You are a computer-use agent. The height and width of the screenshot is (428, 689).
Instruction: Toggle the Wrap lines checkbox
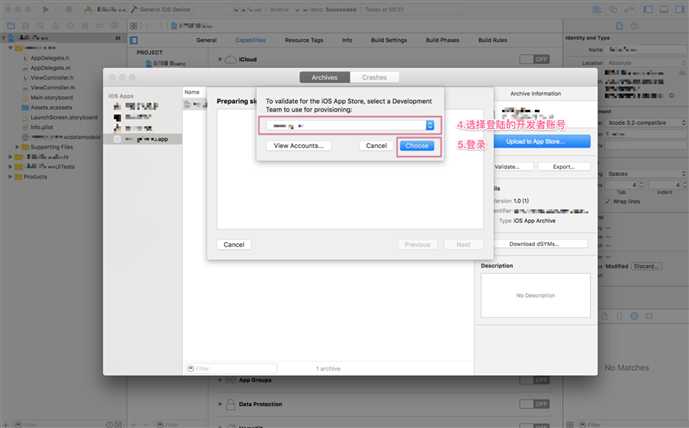[607, 202]
